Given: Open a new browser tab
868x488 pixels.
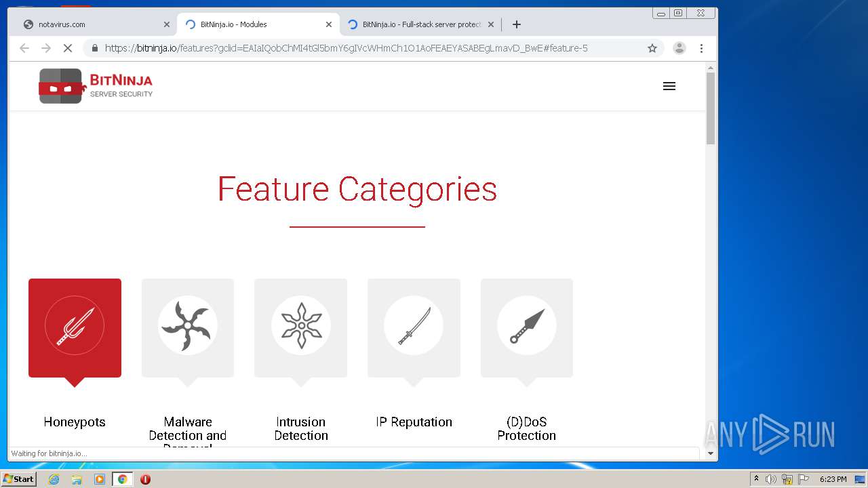Looking at the screenshot, I should click(517, 24).
